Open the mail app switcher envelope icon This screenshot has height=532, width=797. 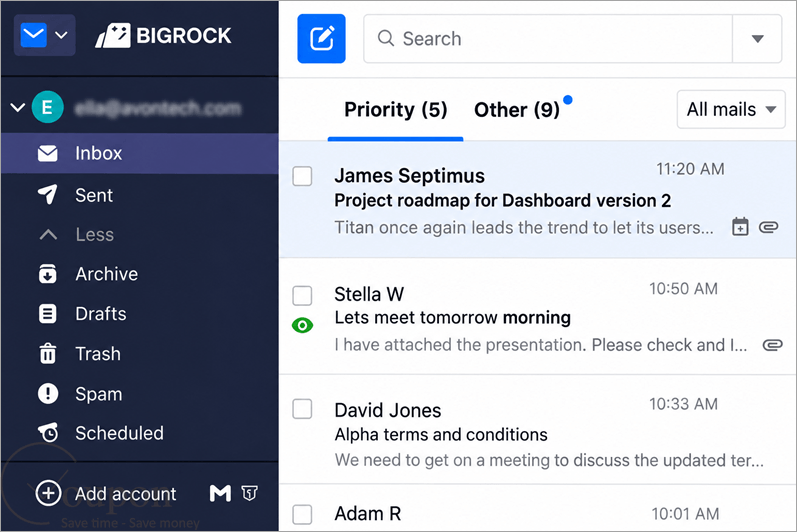click(x=34, y=35)
